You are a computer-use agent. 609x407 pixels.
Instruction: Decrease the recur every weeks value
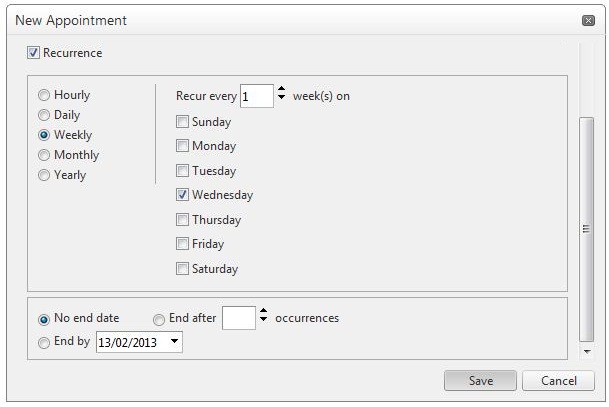click(x=281, y=101)
